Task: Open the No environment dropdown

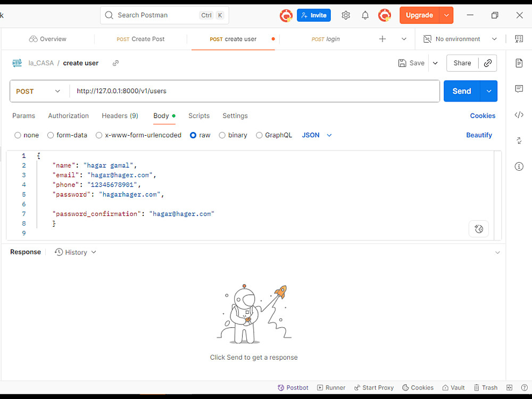Action: [460, 39]
